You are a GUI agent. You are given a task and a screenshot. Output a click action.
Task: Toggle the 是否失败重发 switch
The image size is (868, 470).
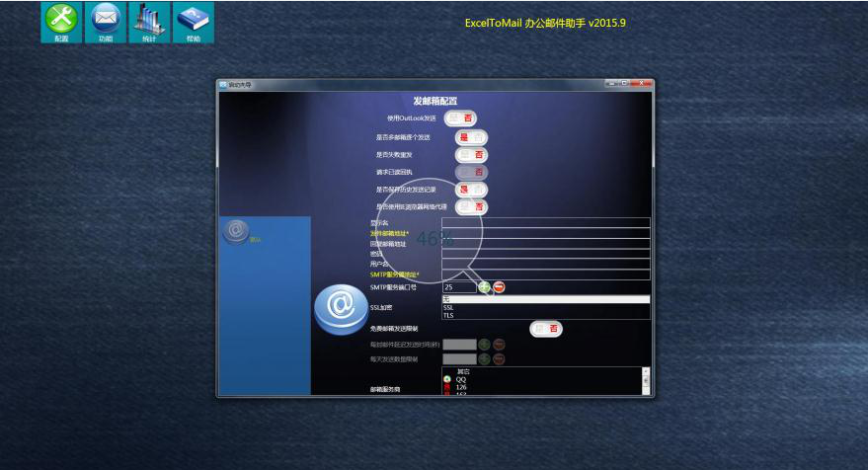click(x=471, y=155)
